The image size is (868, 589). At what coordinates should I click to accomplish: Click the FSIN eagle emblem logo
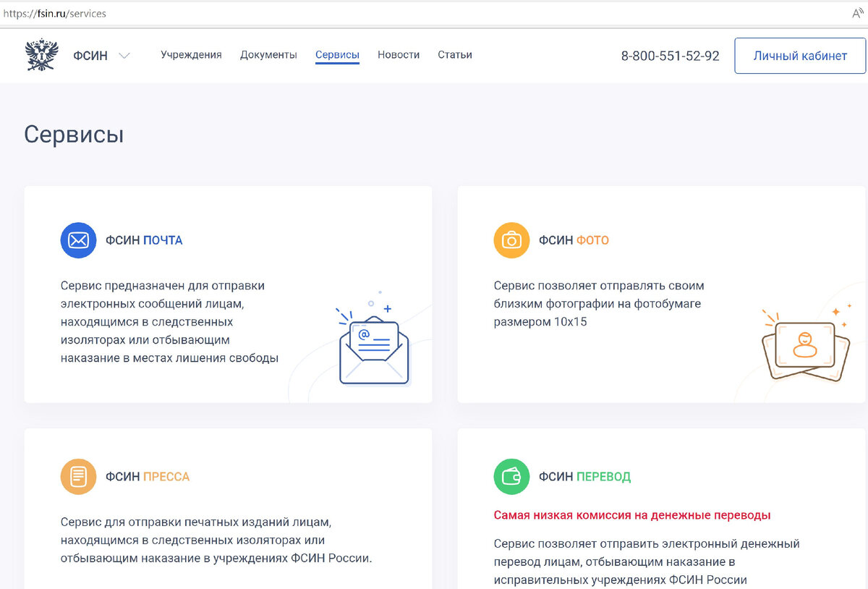point(41,55)
